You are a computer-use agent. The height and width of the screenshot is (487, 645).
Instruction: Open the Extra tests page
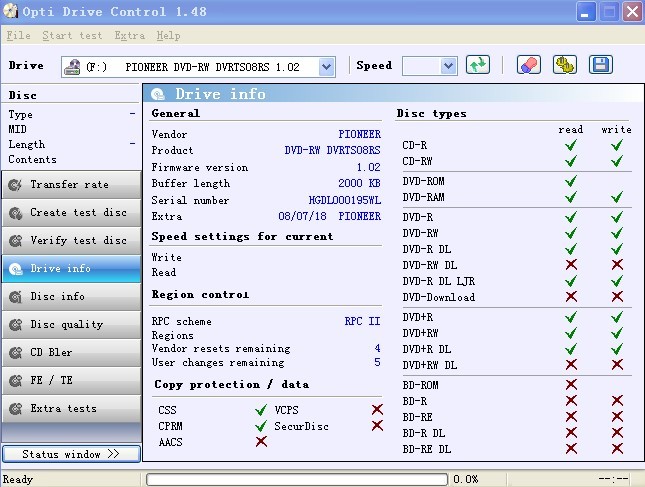tap(72, 409)
